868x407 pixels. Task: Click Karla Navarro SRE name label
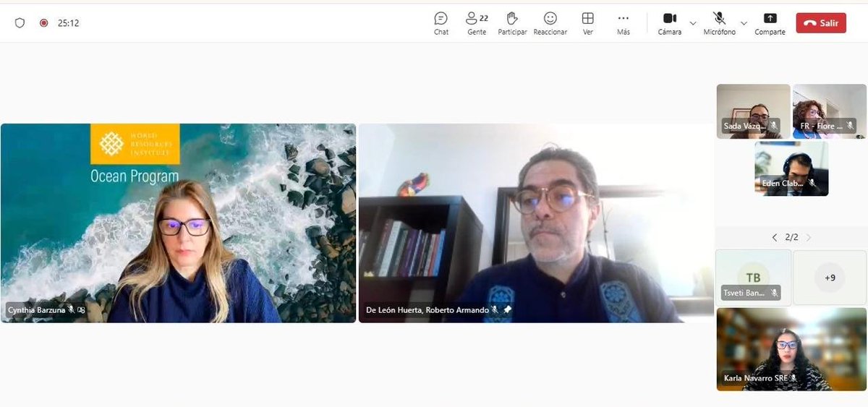(x=756, y=377)
